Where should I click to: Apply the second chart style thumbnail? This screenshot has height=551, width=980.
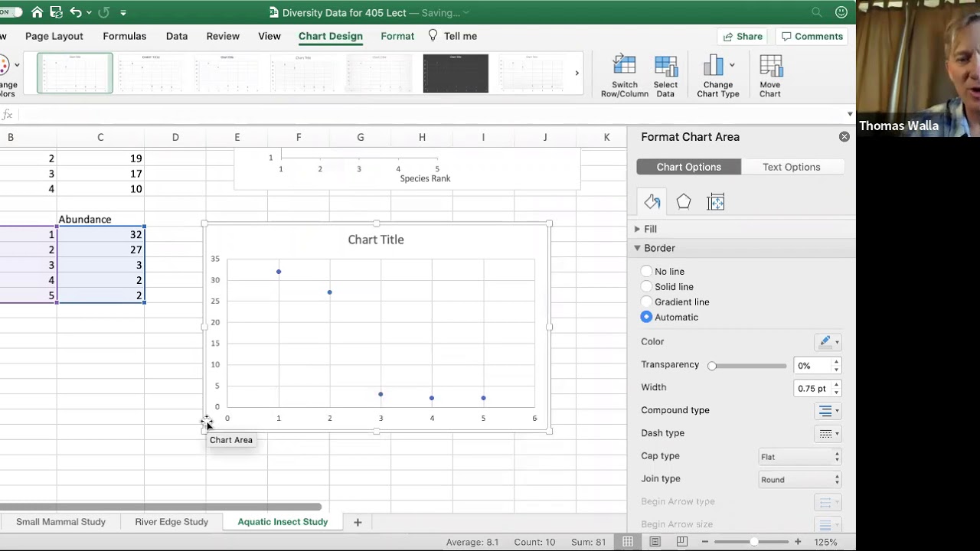151,73
